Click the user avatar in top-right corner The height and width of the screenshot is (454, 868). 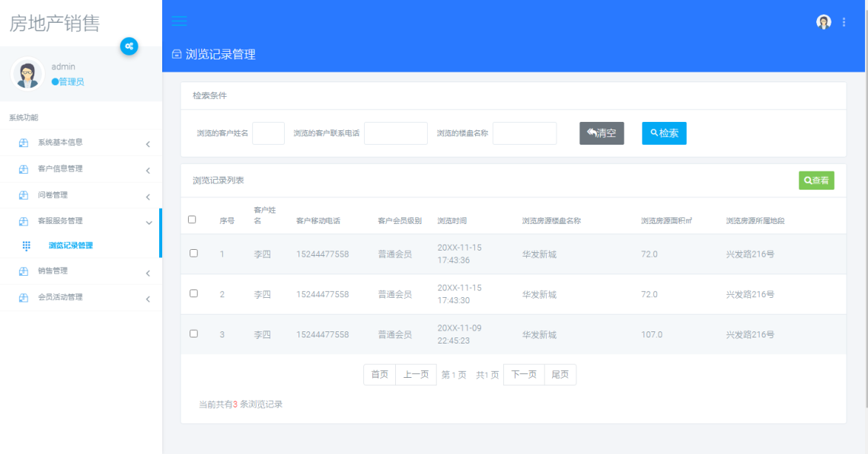(x=824, y=21)
